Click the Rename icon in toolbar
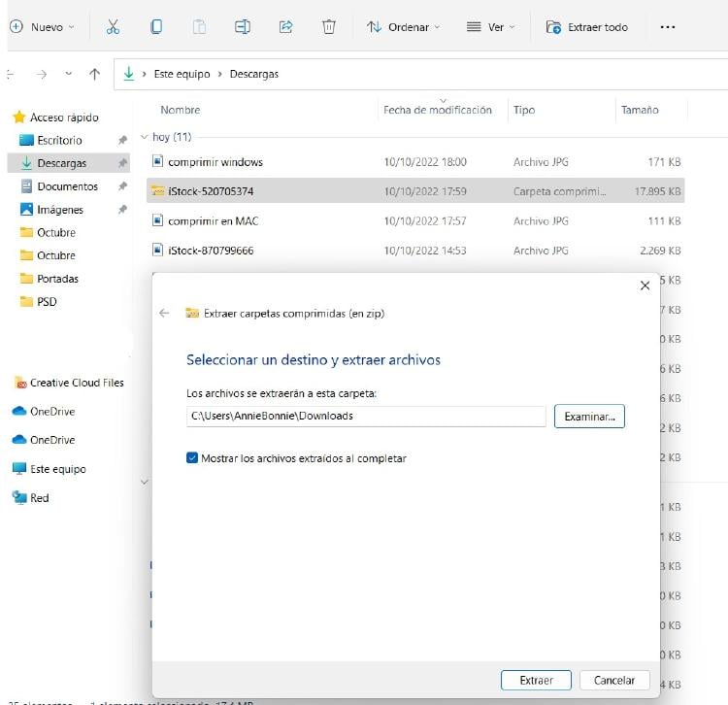728x705 pixels. 243,27
